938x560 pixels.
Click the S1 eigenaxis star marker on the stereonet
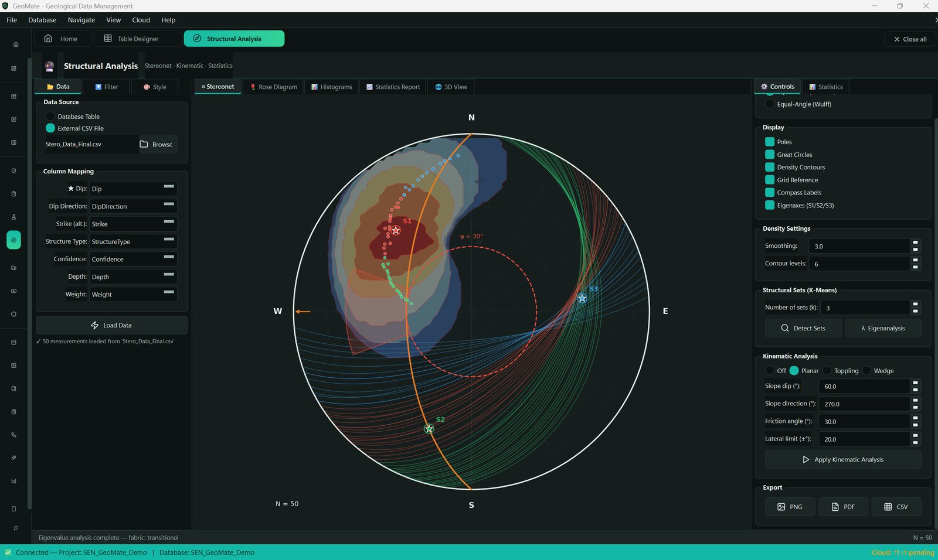[x=396, y=230]
